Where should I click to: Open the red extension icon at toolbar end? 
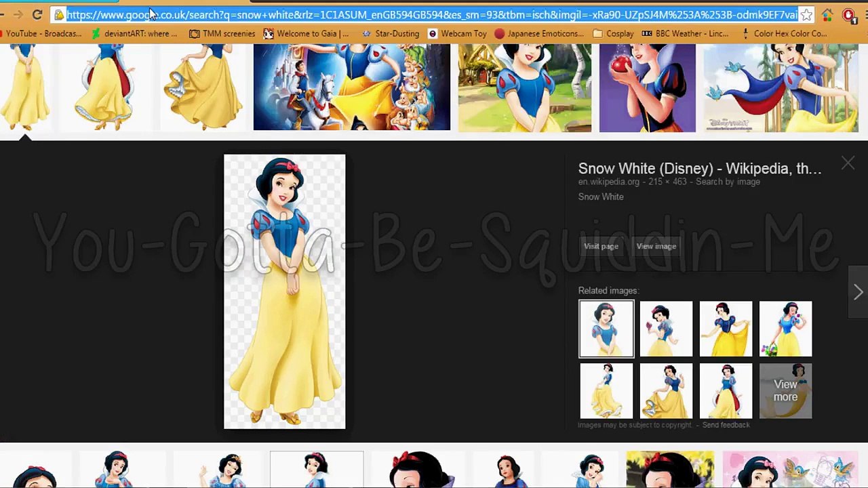[x=848, y=14]
